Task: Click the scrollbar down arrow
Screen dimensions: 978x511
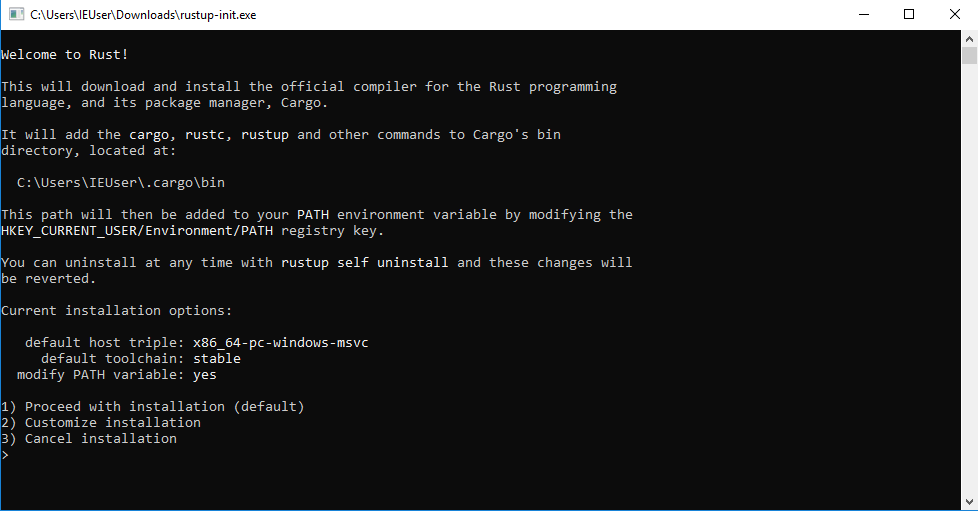Action: (x=969, y=502)
